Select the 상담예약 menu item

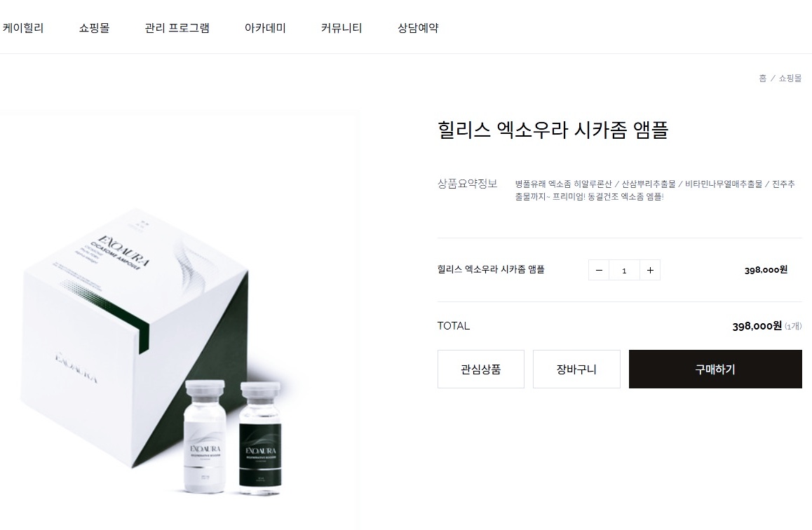pos(418,28)
